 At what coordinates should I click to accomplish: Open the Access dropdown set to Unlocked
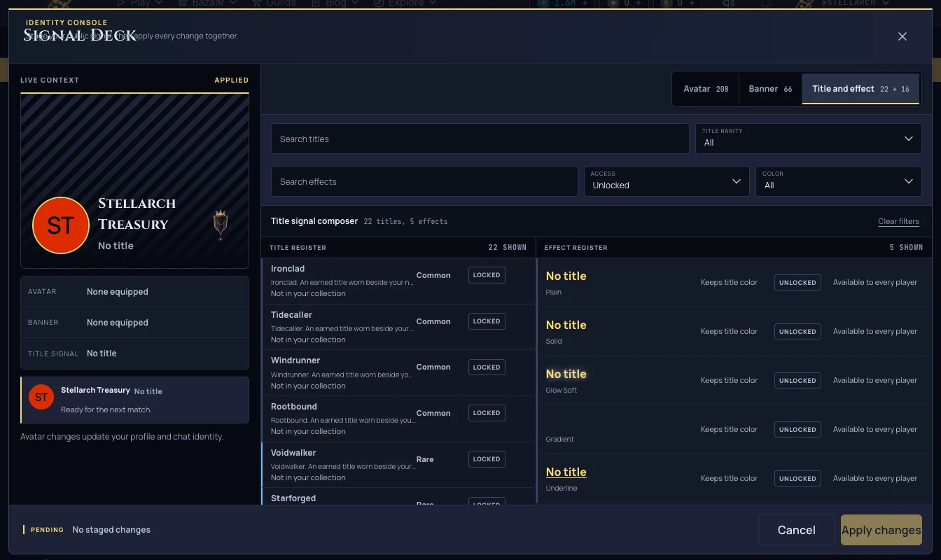tap(667, 181)
